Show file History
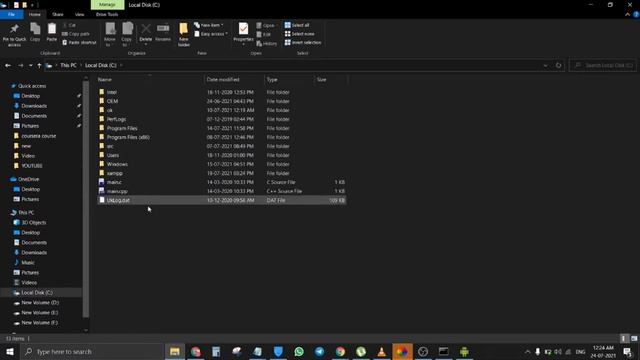 tap(267, 43)
